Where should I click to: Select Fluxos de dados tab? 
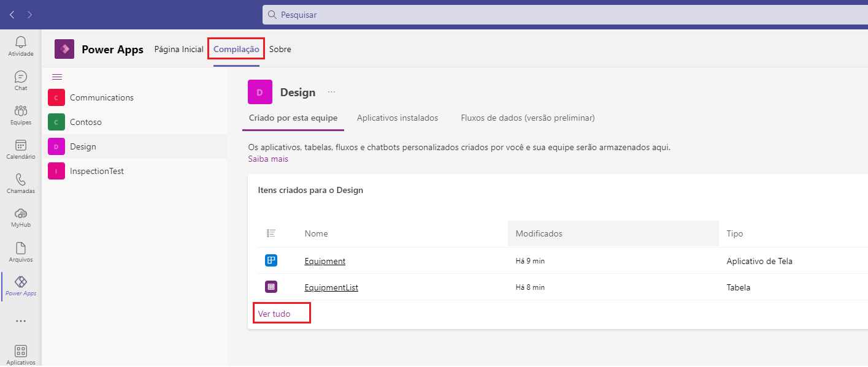[528, 118]
